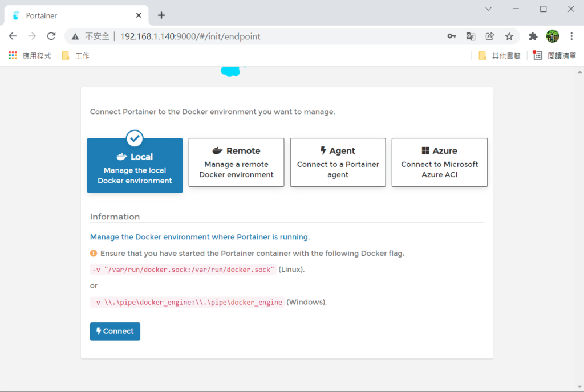Reload the page with refresh icon
Screen dimensions: 584x392
tap(51, 36)
